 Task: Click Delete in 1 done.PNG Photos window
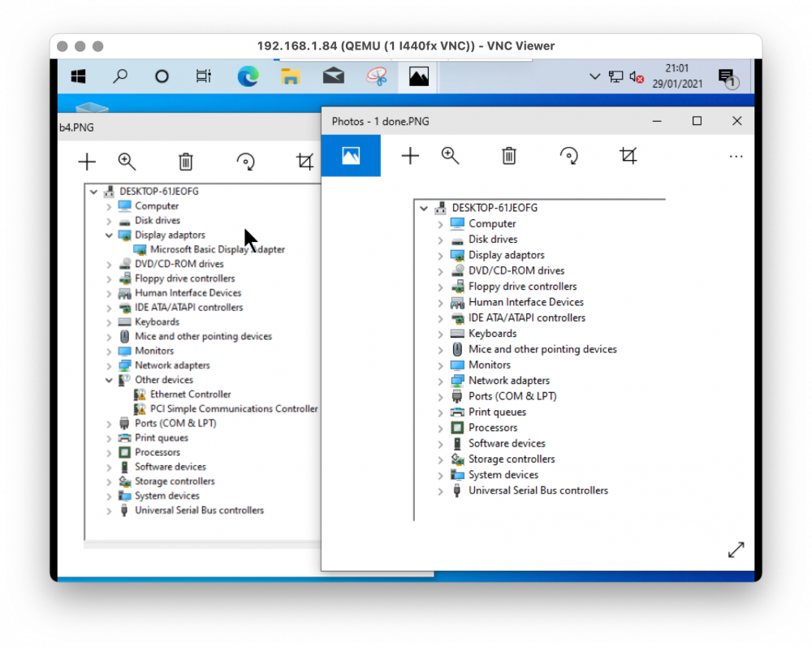pos(508,155)
